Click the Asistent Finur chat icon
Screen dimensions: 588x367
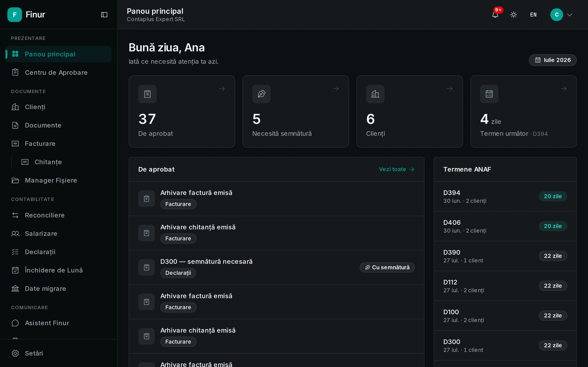click(x=15, y=323)
